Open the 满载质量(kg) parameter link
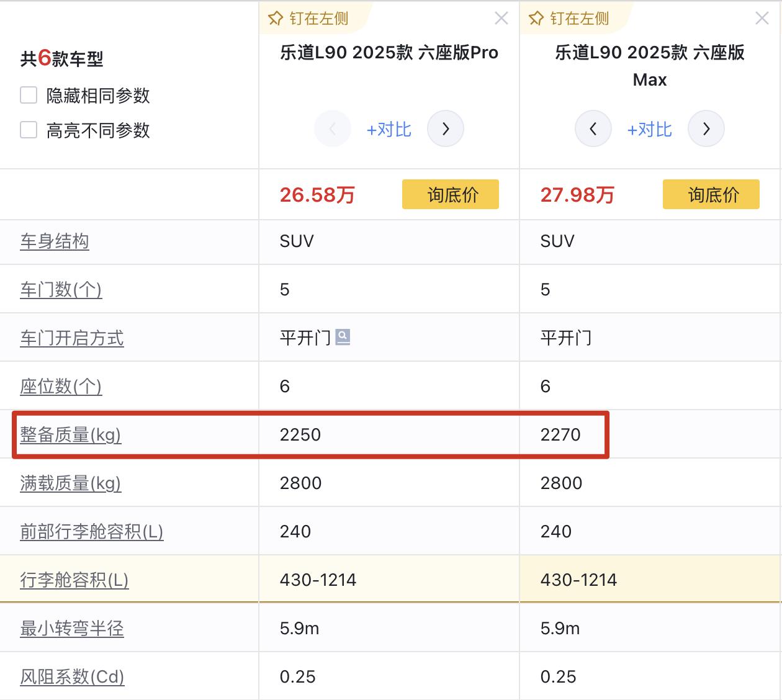The width and height of the screenshot is (782, 700). tap(71, 483)
